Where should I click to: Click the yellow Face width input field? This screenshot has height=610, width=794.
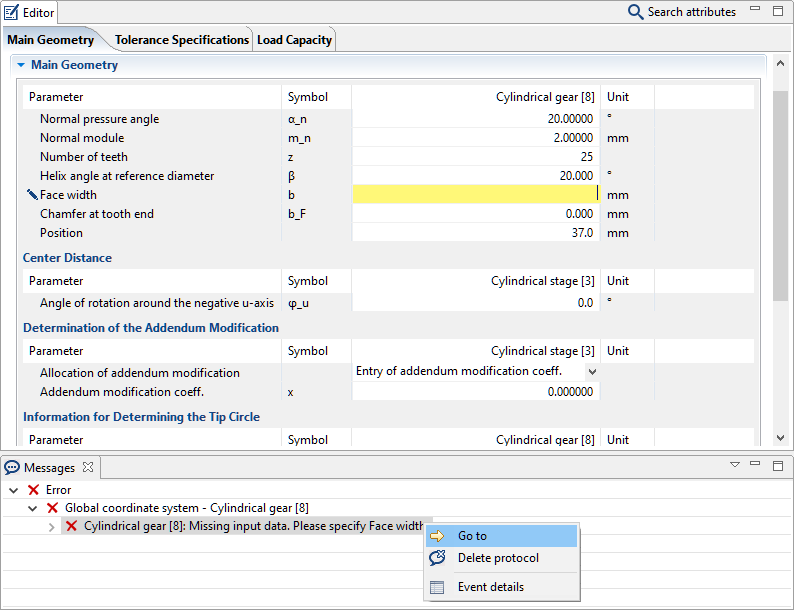475,195
